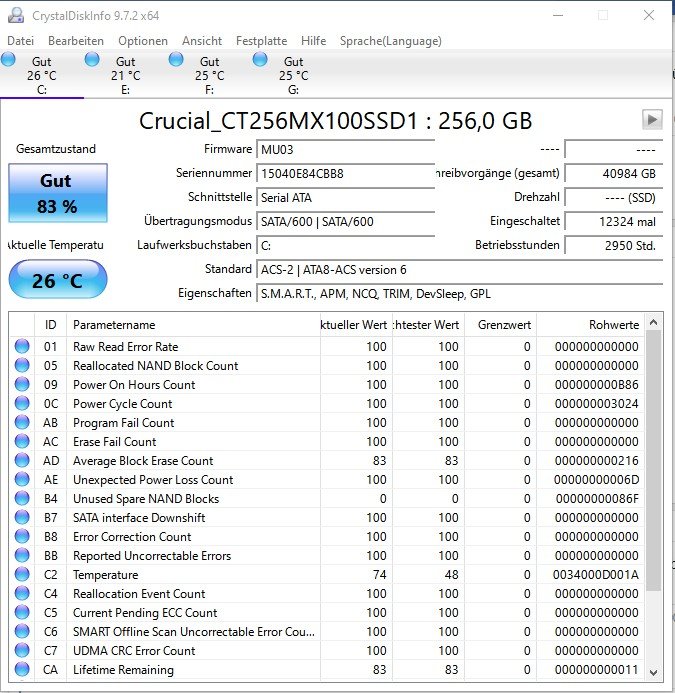Click the Schnittstelle field Serial ATA
The image size is (675, 693).
pos(345,198)
